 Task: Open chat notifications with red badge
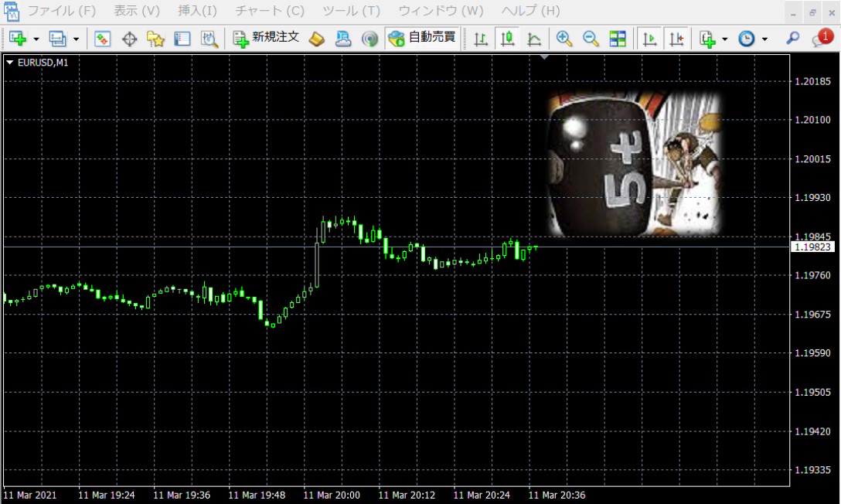pyautogui.click(x=822, y=39)
